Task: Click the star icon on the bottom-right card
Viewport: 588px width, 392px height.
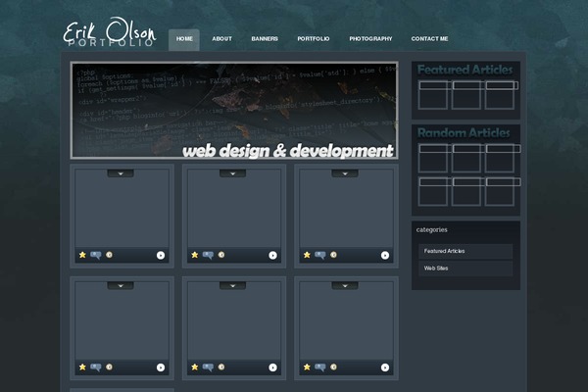Action: click(307, 367)
